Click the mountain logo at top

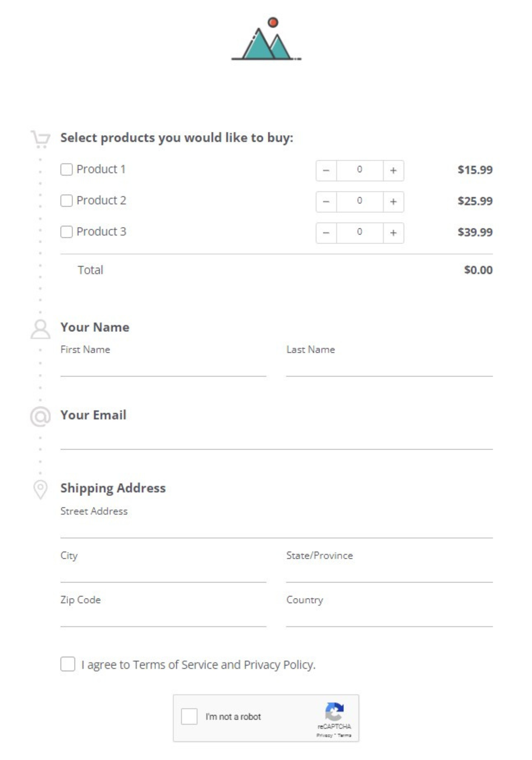coord(266,40)
